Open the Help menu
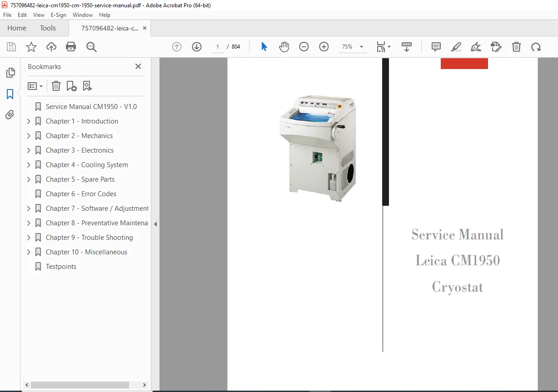Screen dimensions: 558x392 105,15
